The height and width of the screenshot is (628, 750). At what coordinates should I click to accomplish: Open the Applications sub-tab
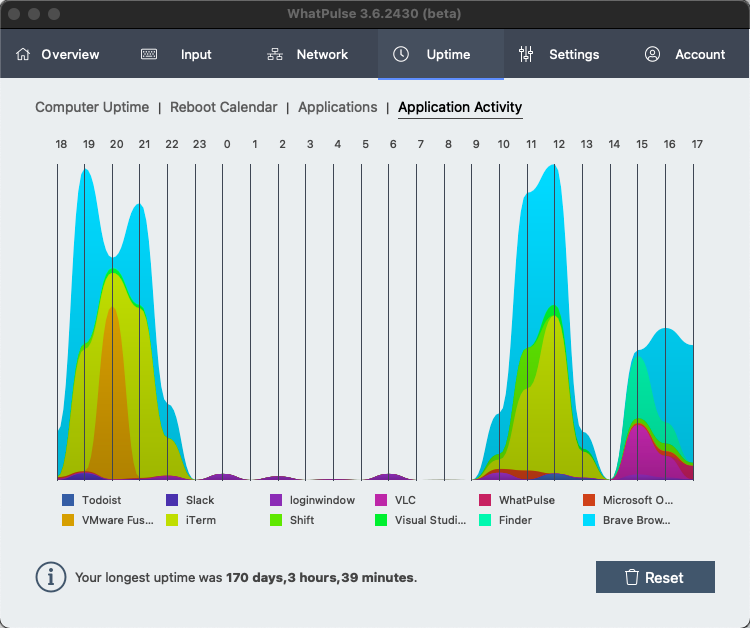pos(338,107)
